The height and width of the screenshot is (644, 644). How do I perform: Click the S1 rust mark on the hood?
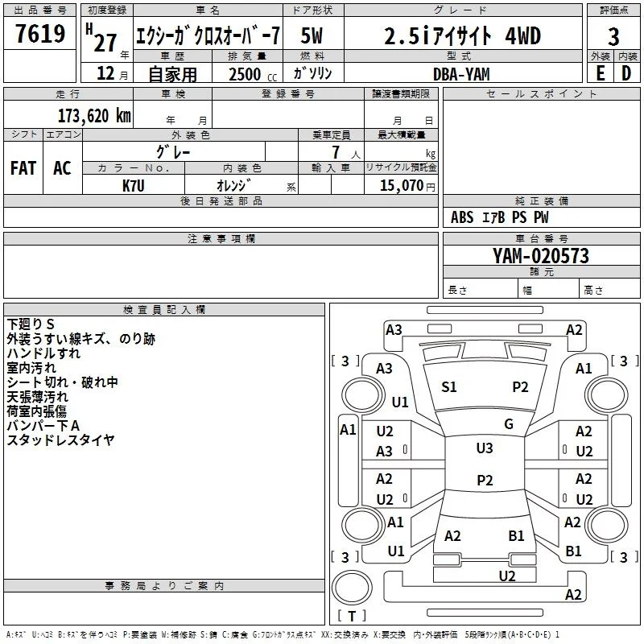pyautogui.click(x=449, y=387)
